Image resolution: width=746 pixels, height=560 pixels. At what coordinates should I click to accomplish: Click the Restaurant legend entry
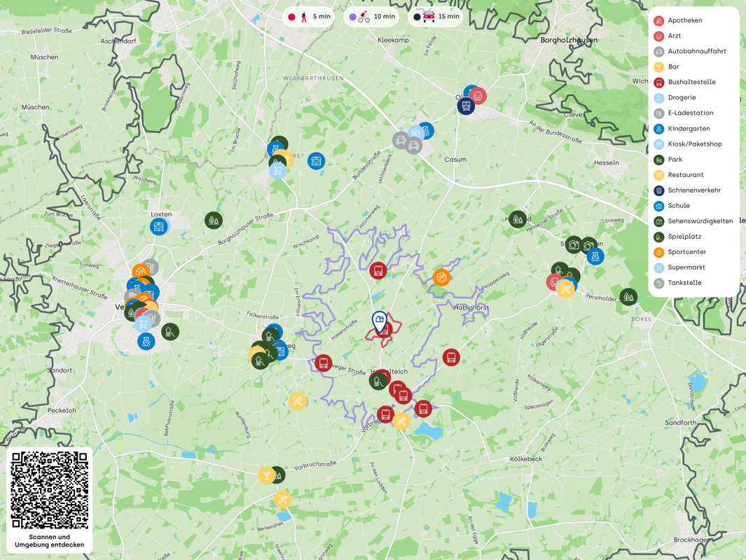685,175
